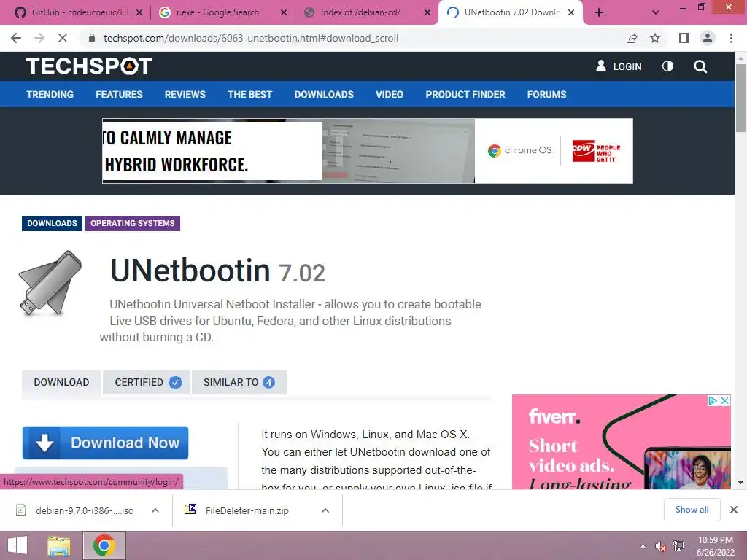Open the Chrome three-dot menu
Image resolution: width=747 pixels, height=560 pixels.
click(x=731, y=38)
